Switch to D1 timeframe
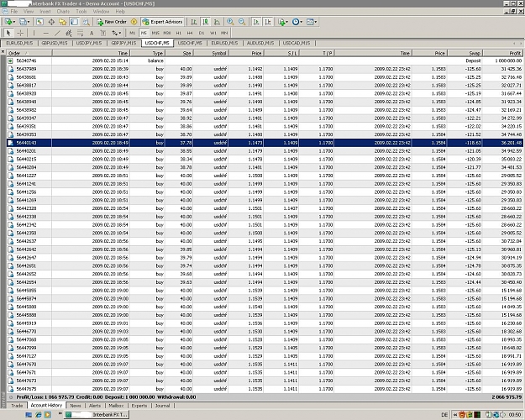 [x=202, y=33]
